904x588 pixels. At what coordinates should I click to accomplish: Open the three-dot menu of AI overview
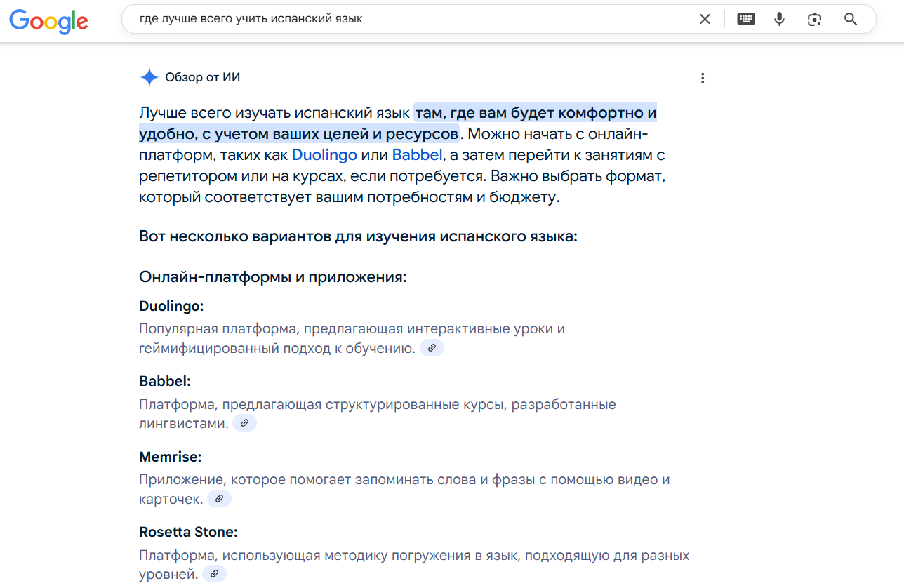[703, 78]
